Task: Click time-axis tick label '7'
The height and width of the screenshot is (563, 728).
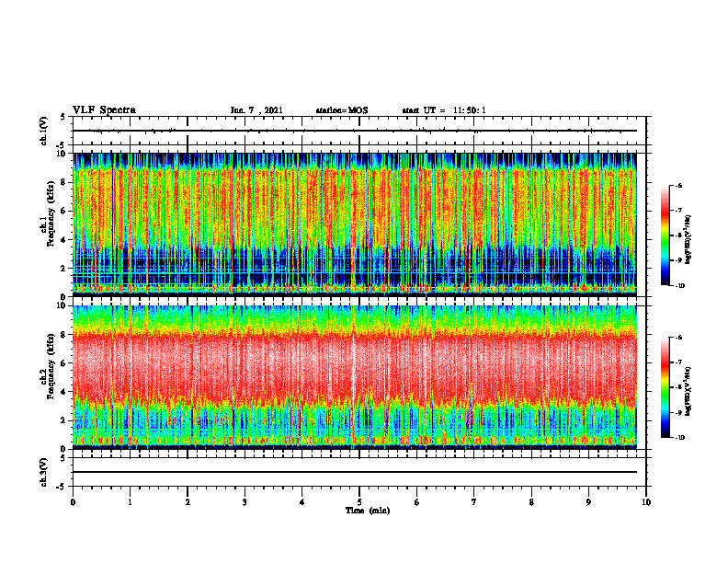Action: [x=474, y=502]
